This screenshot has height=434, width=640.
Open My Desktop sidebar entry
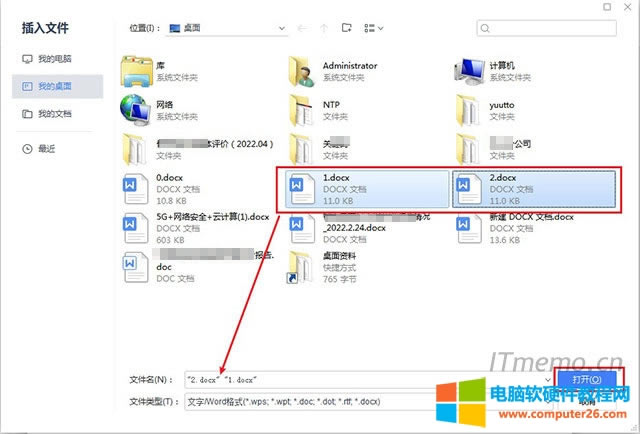[x=57, y=86]
